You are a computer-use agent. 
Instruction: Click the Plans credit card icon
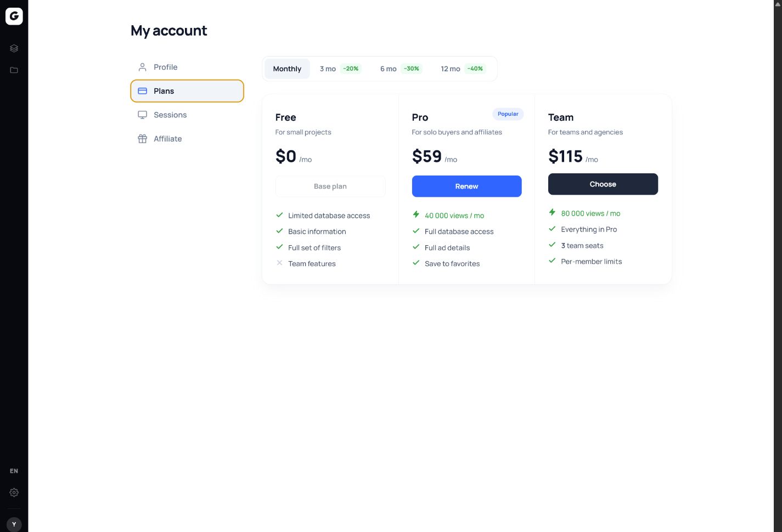click(x=142, y=91)
